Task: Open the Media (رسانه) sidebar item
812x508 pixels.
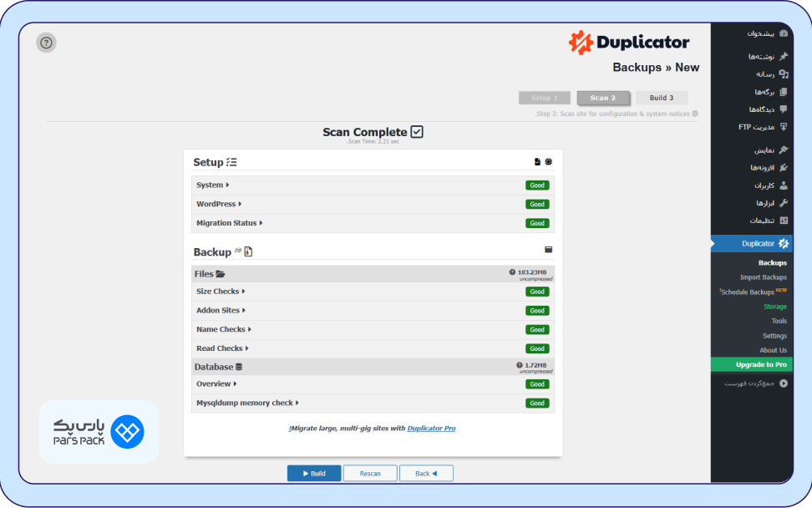Action: pos(772,74)
